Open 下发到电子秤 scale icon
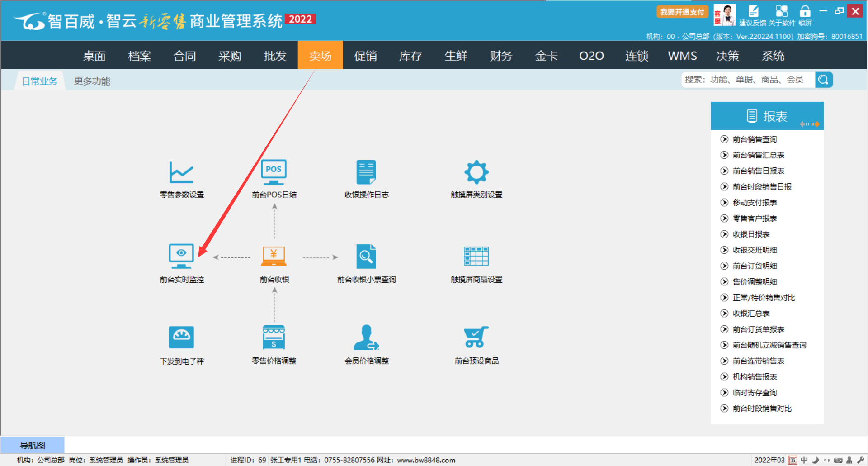Screen dimensions: 868x466 [181, 338]
